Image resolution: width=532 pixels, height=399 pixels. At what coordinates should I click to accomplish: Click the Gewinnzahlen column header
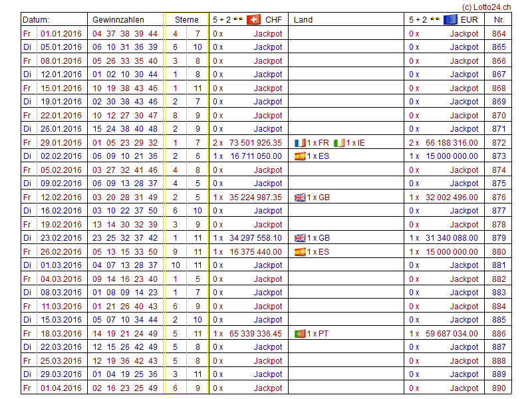tap(118, 20)
